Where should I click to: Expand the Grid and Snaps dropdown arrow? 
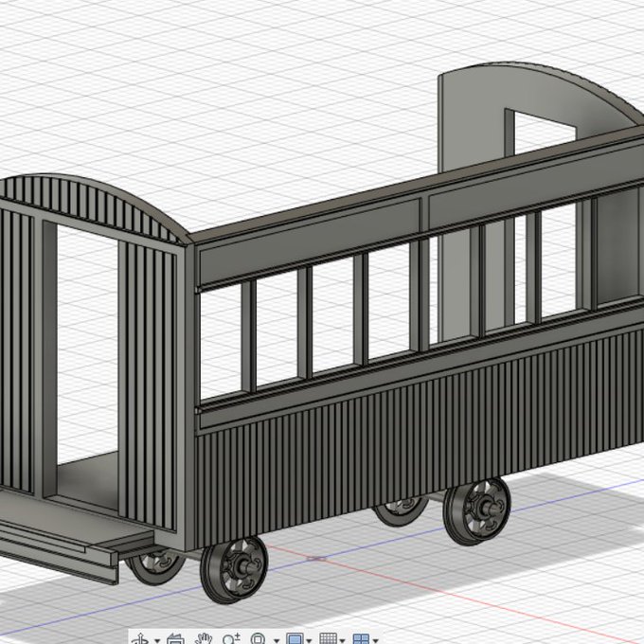coord(342,640)
